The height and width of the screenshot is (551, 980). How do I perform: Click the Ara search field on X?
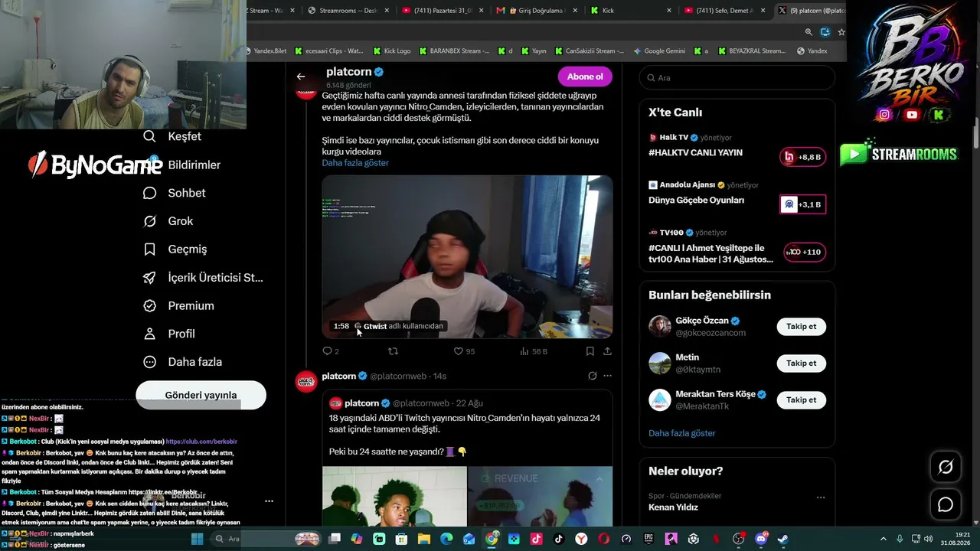pyautogui.click(x=737, y=77)
